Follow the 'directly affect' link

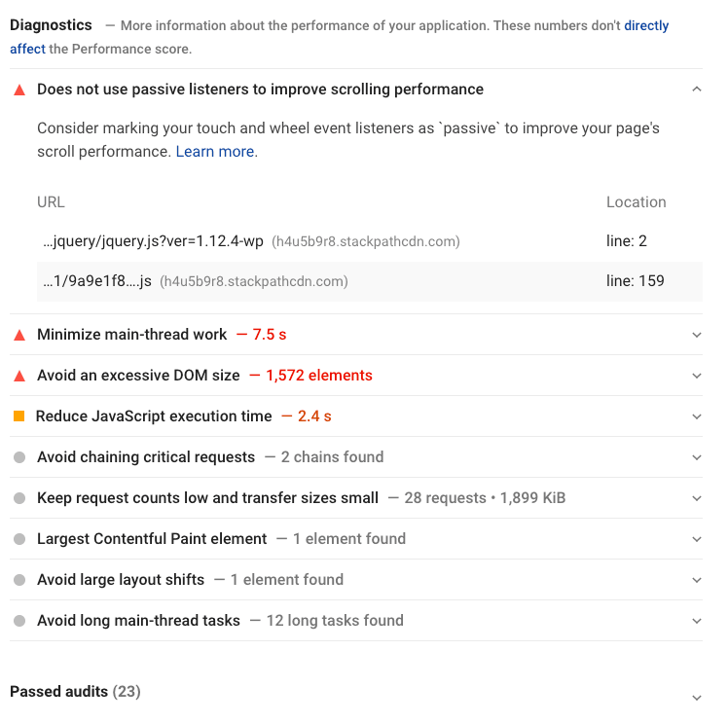point(645,26)
